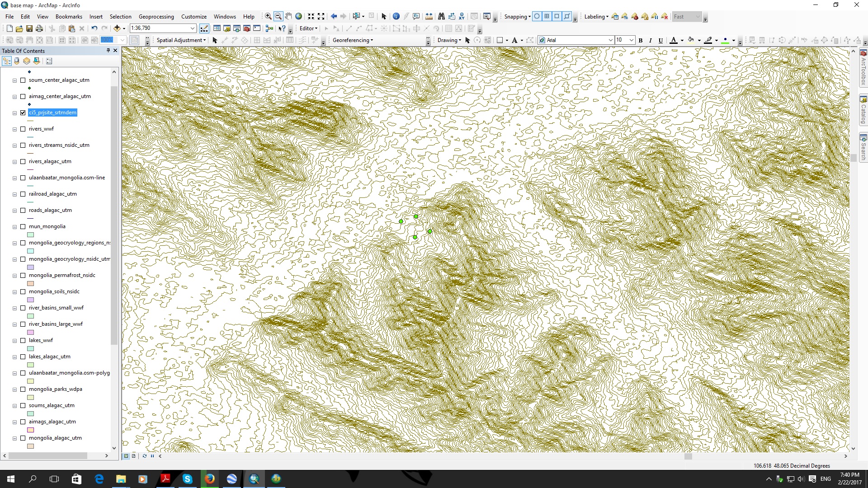Open the font name dropdown
The image size is (868, 488).
610,40
